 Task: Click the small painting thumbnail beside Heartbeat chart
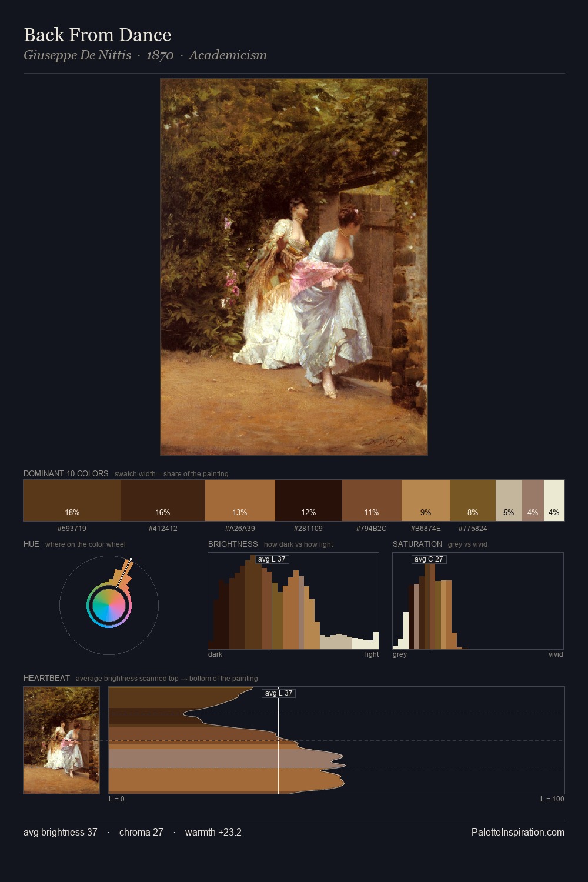(x=62, y=740)
